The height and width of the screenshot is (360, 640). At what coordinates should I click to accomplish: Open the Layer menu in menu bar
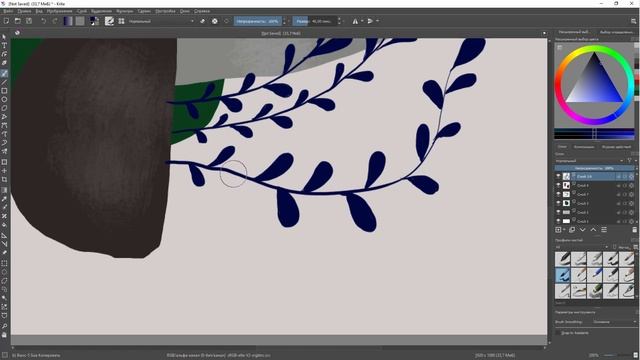click(x=82, y=11)
